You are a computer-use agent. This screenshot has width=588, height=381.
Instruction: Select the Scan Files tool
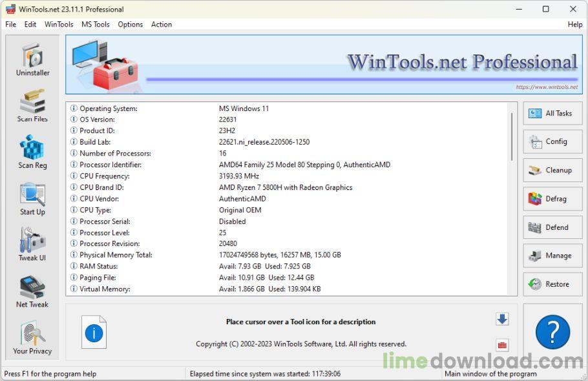point(32,103)
